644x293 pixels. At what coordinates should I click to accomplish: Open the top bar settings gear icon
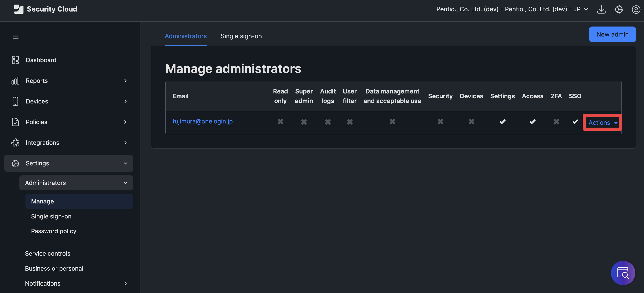pyautogui.click(x=619, y=10)
